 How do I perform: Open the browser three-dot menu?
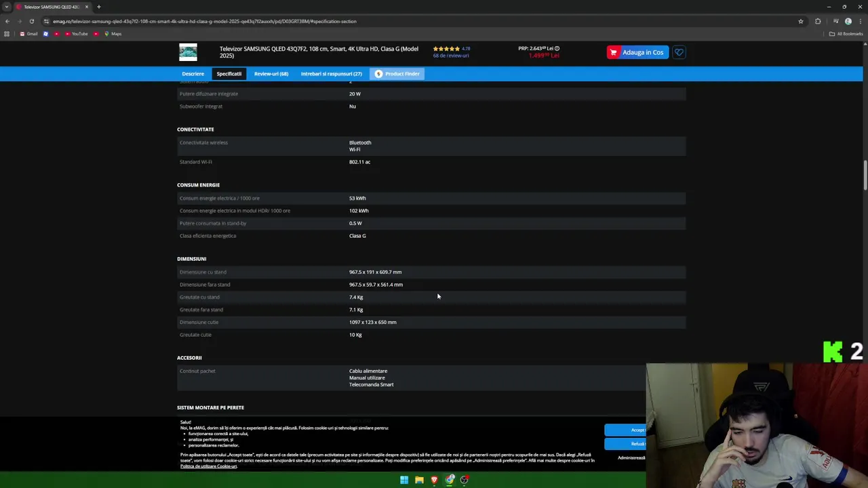coord(860,21)
